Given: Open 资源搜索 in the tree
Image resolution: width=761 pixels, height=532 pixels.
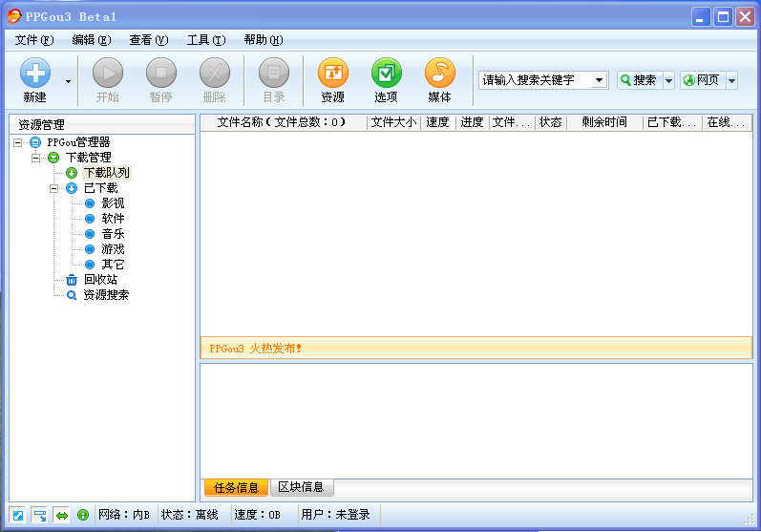Looking at the screenshot, I should (x=106, y=294).
